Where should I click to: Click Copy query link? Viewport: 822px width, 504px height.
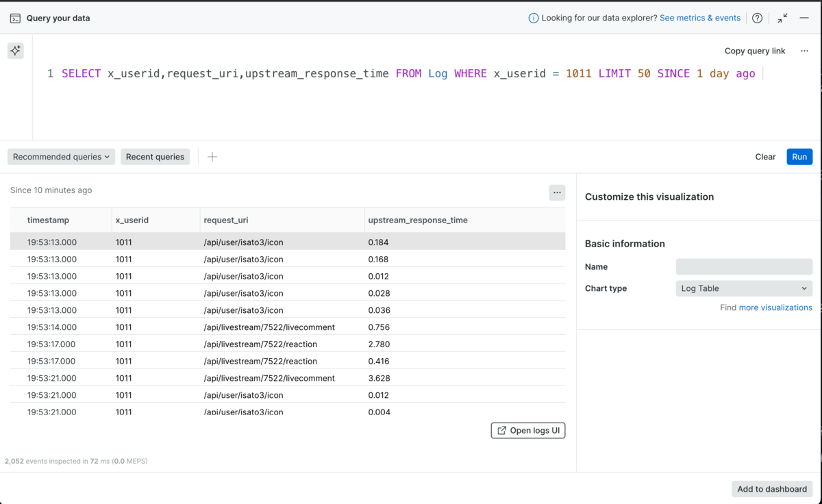[x=755, y=51]
